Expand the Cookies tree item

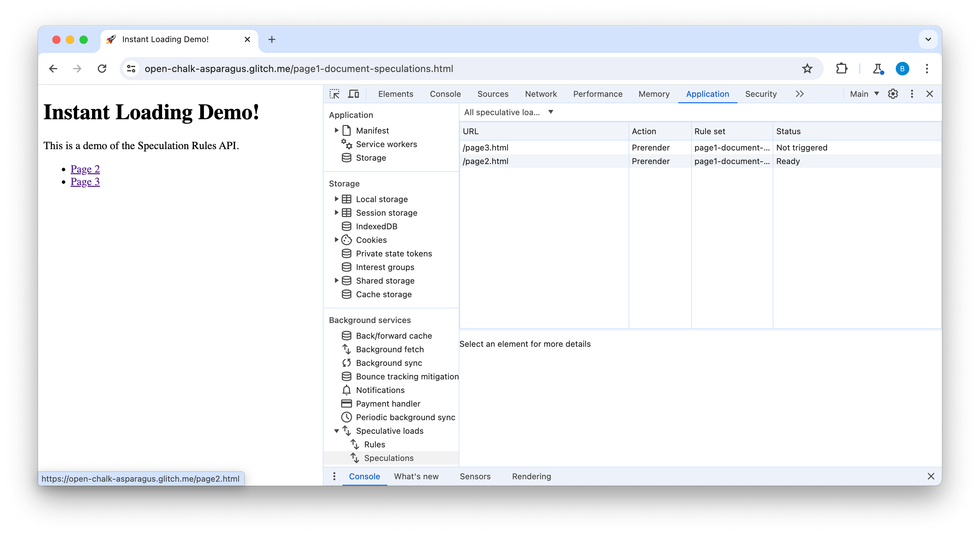tap(337, 239)
